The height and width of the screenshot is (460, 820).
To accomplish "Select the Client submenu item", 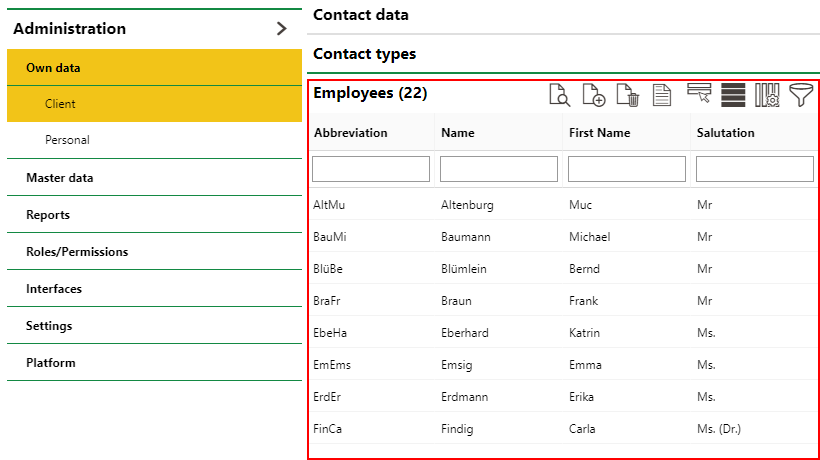I will click(x=154, y=104).
